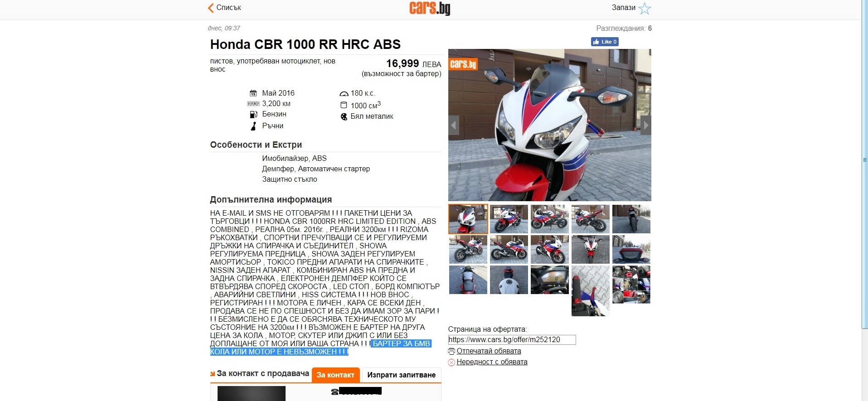
Task: Click the red report icon beside Нередност
Action: click(x=451, y=362)
